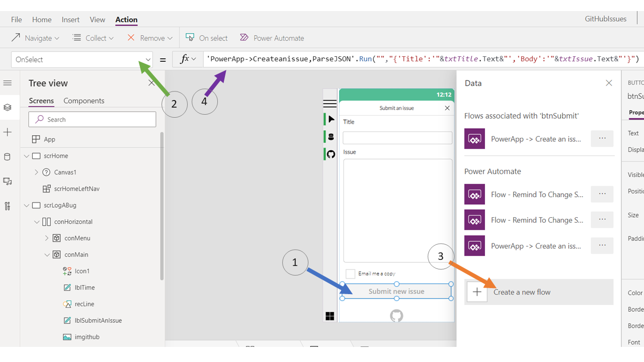
Task: Select lblSubmitAnIssue in the tree view
Action: point(98,320)
